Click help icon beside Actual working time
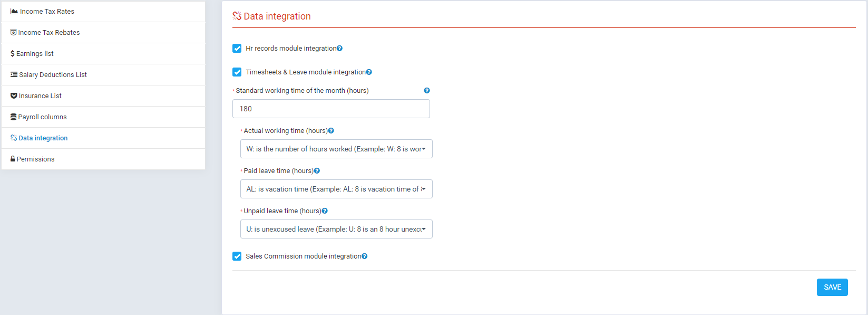 click(x=331, y=131)
